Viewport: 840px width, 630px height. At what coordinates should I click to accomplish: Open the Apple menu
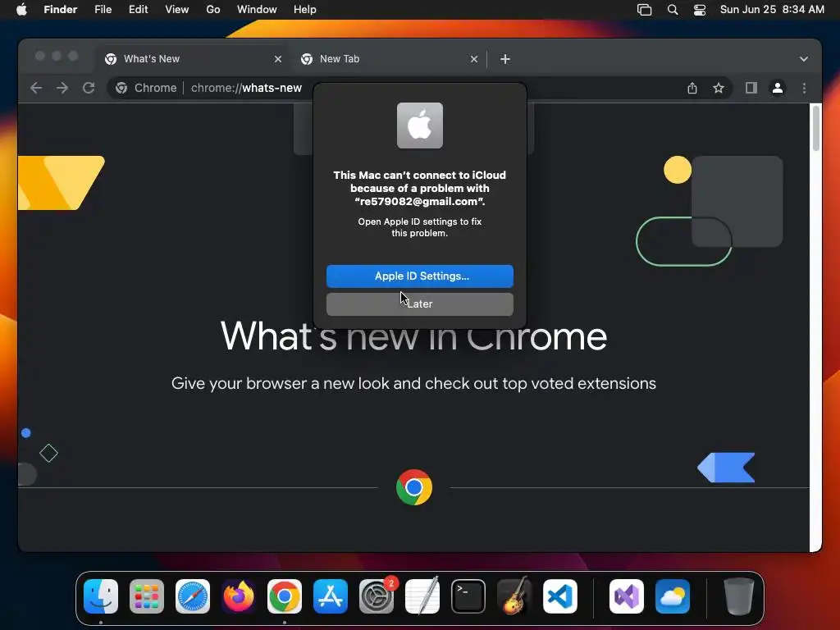tap(21, 10)
